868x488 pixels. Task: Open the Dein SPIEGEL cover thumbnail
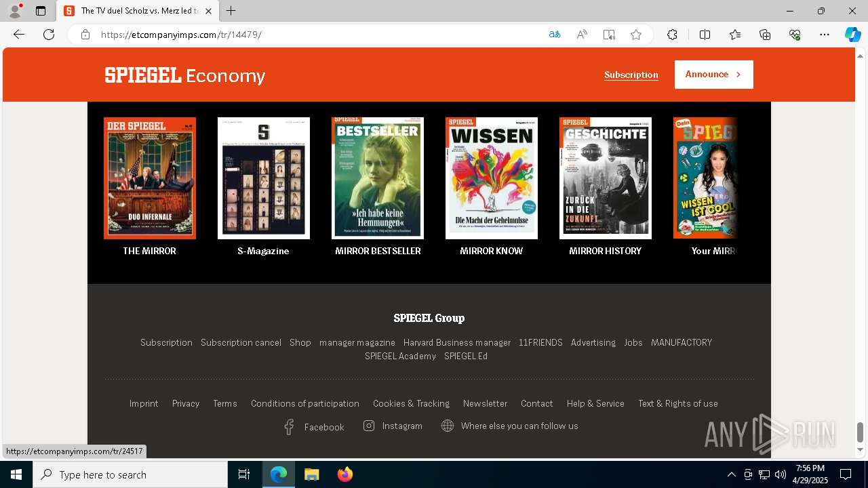(705, 178)
